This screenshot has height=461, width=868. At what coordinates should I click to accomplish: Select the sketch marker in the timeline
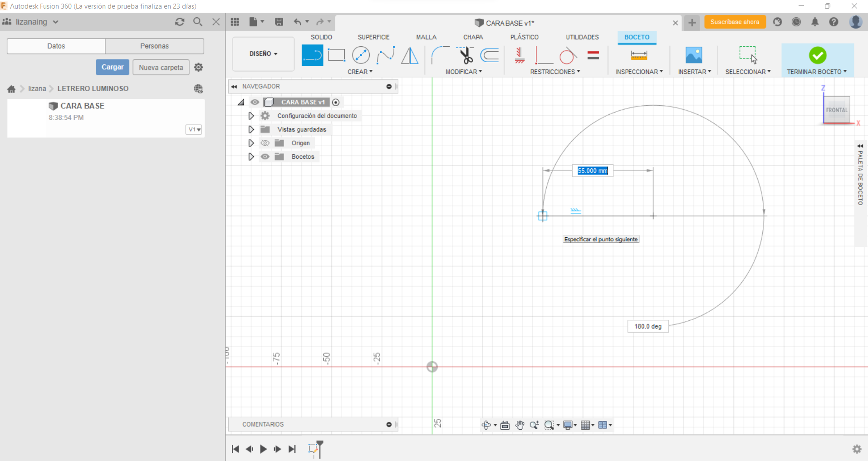tap(313, 449)
